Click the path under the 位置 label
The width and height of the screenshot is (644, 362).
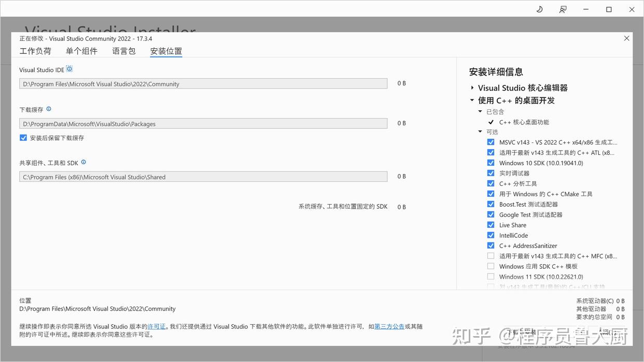click(x=97, y=309)
